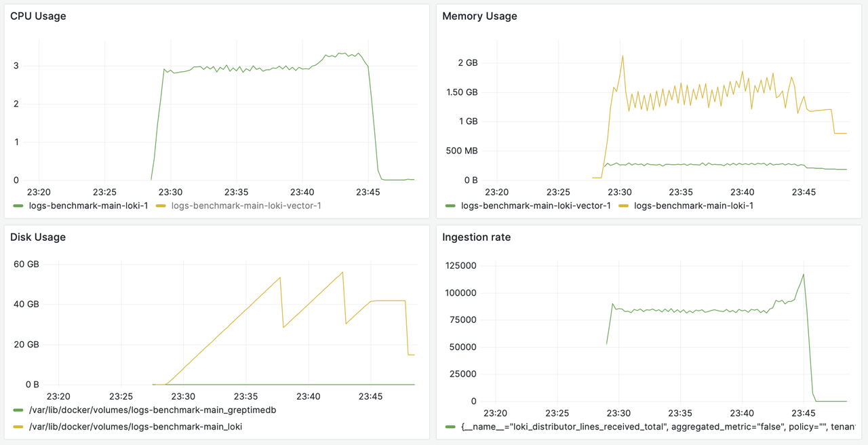Toggle the logs-benchmark-main_loki volume legend entry

click(136, 427)
